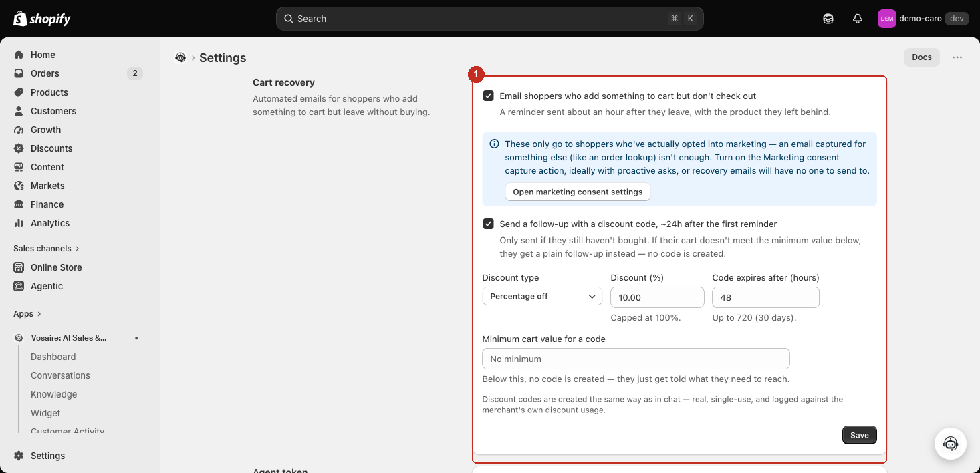This screenshot has width=980, height=473.
Task: Open Vosaire Widget page
Action: tap(45, 413)
